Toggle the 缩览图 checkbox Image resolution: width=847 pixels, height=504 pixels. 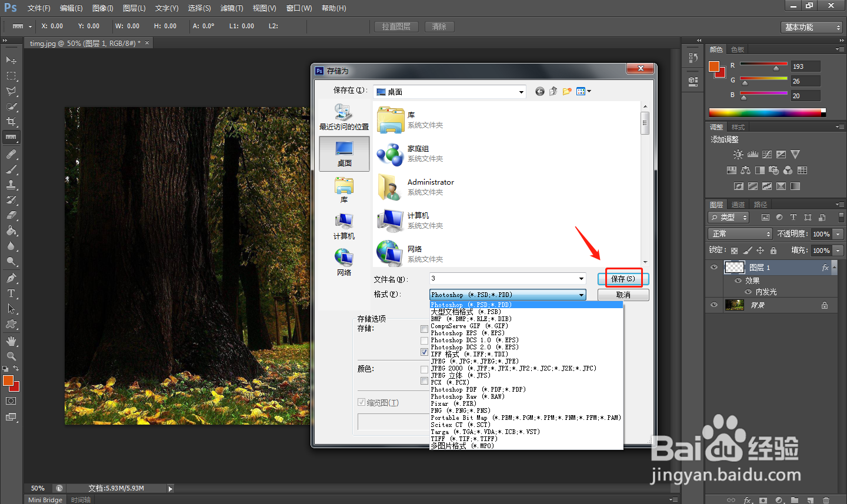click(x=362, y=402)
